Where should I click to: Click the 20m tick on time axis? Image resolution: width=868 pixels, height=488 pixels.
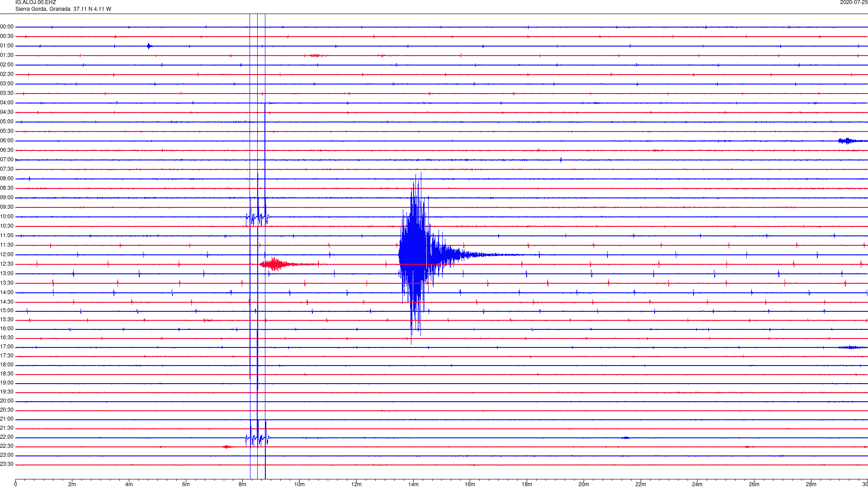click(584, 484)
